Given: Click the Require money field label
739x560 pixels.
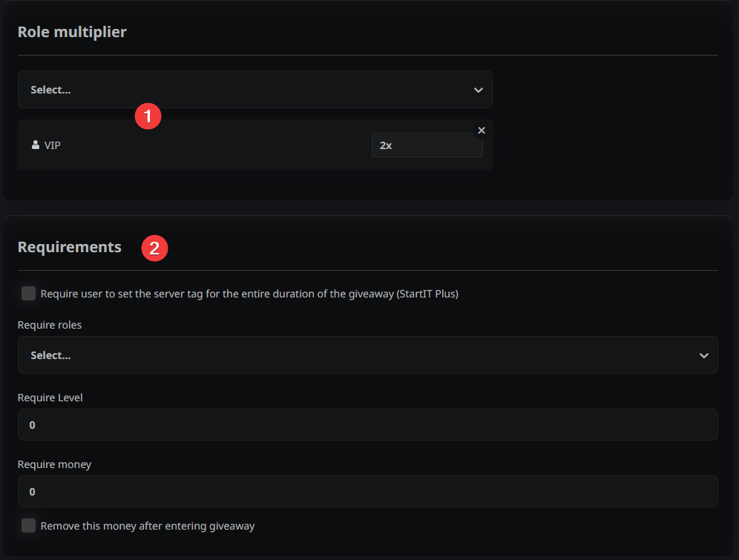Looking at the screenshot, I should coord(55,464).
